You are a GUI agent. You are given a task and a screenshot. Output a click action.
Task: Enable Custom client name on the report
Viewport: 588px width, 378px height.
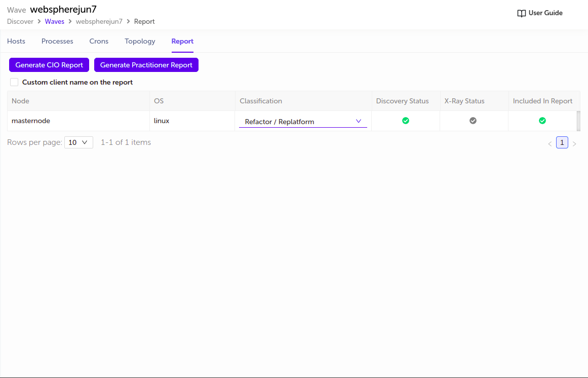[14, 82]
